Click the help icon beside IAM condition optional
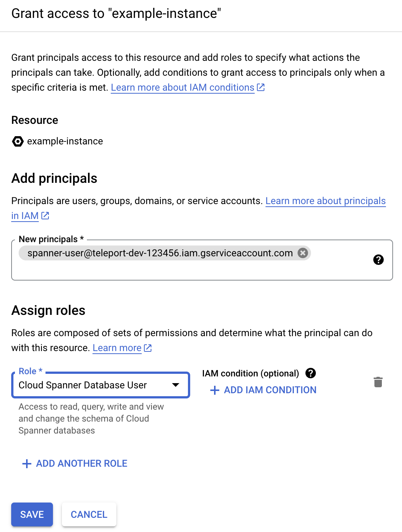Viewport: 402px width, 532px height. point(311,373)
